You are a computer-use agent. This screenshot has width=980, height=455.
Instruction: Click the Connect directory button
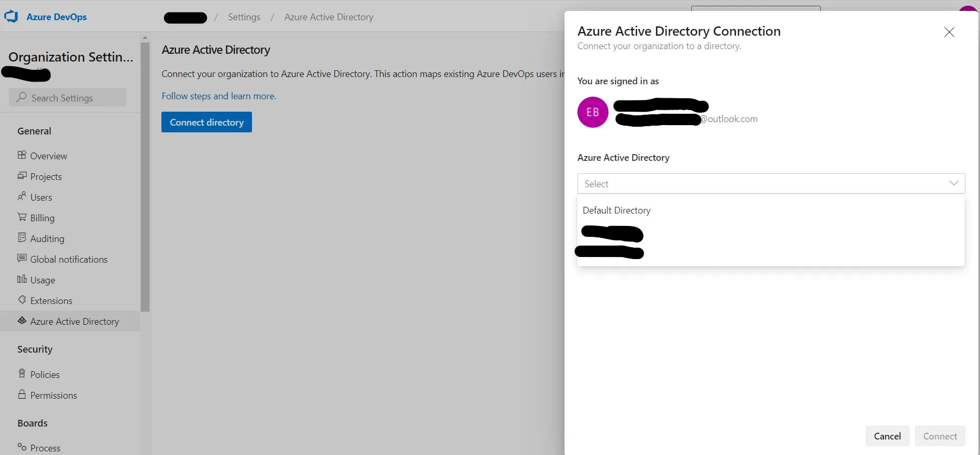point(206,122)
